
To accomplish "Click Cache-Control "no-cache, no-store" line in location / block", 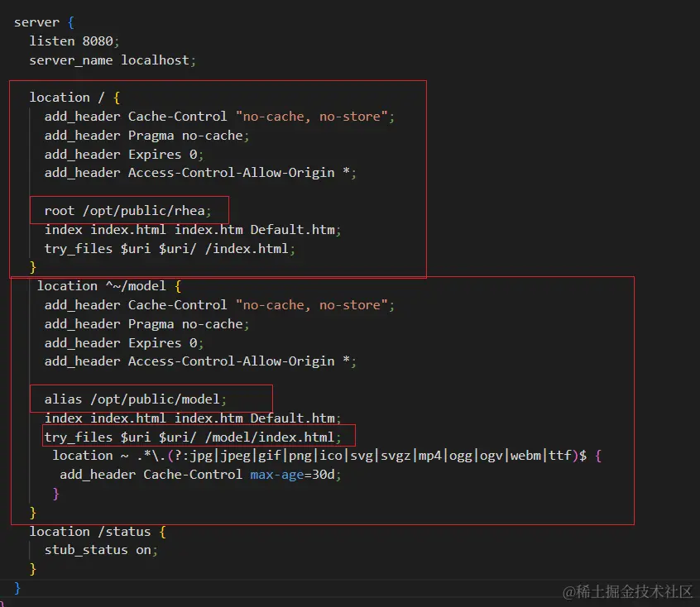I will click(219, 117).
